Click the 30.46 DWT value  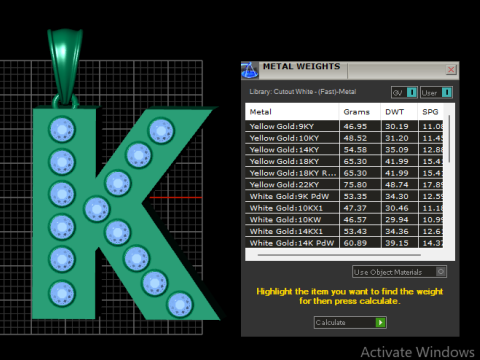point(397,208)
